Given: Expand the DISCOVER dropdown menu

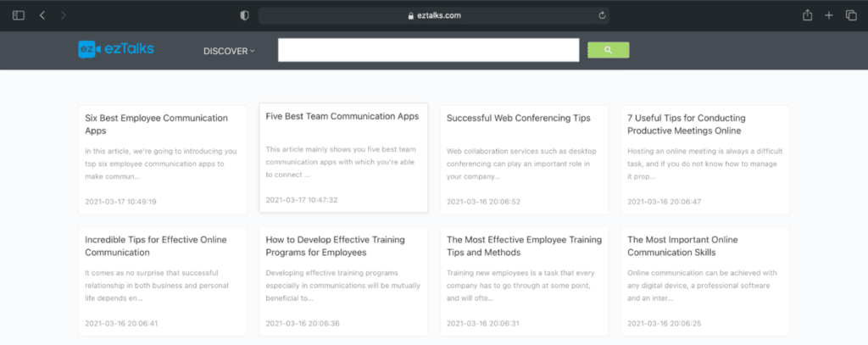Looking at the screenshot, I should tap(229, 51).
